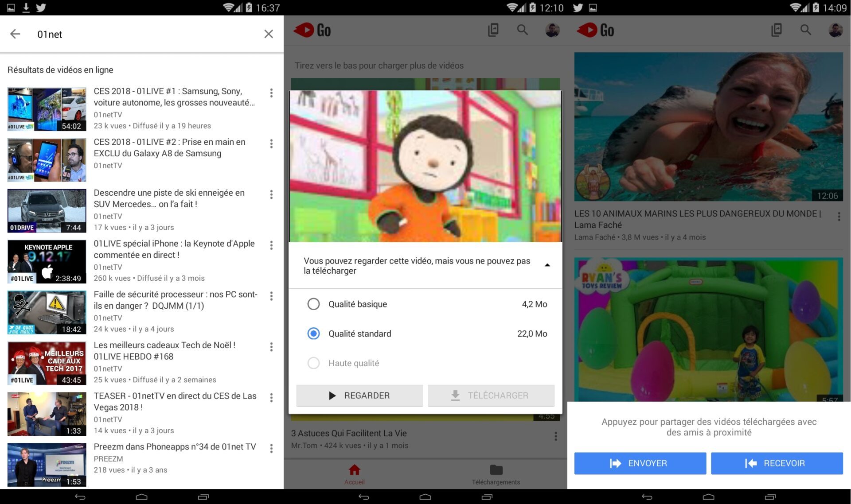Edit the 01net search field
The image size is (851, 504).
tap(146, 34)
